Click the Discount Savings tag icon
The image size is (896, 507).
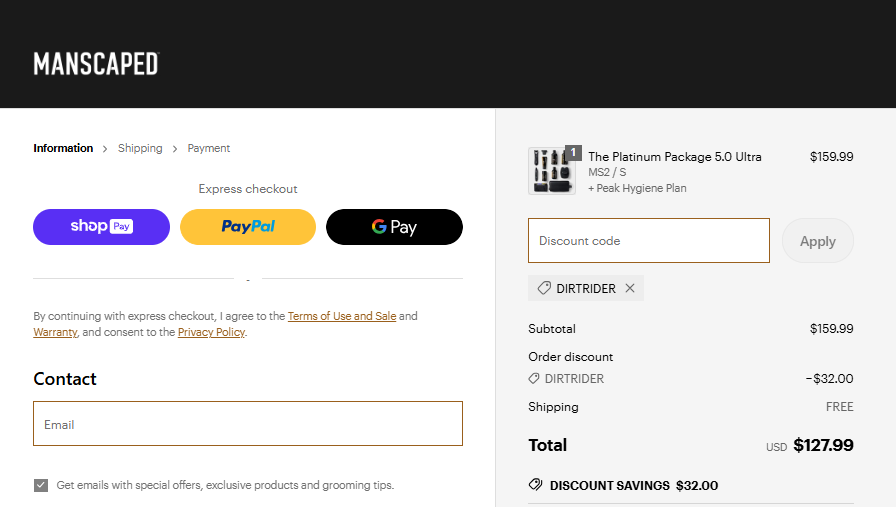click(x=536, y=485)
